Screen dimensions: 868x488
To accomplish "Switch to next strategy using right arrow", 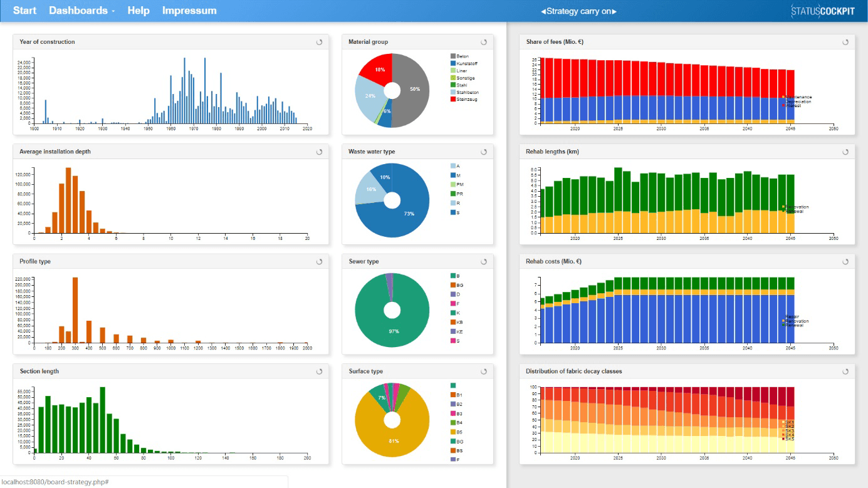I will click(x=615, y=11).
